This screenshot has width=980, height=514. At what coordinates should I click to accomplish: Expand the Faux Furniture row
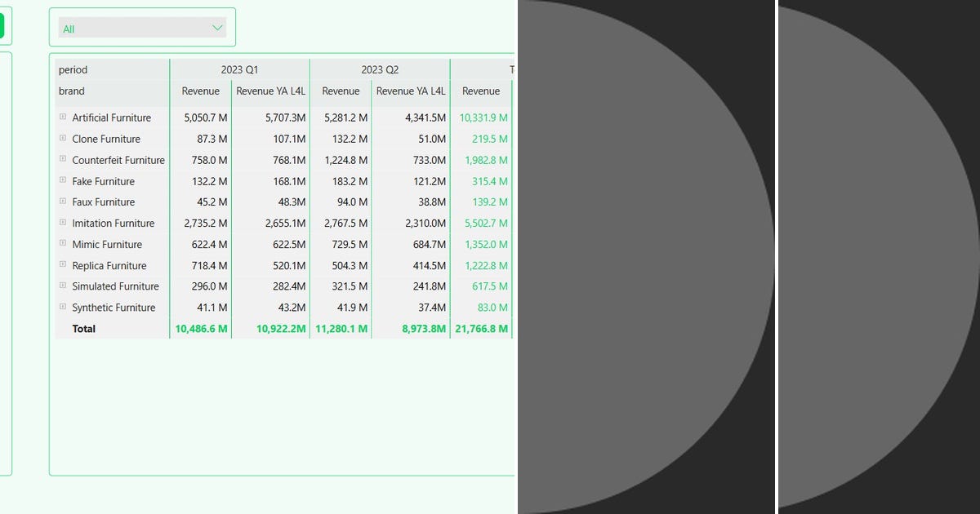[63, 202]
